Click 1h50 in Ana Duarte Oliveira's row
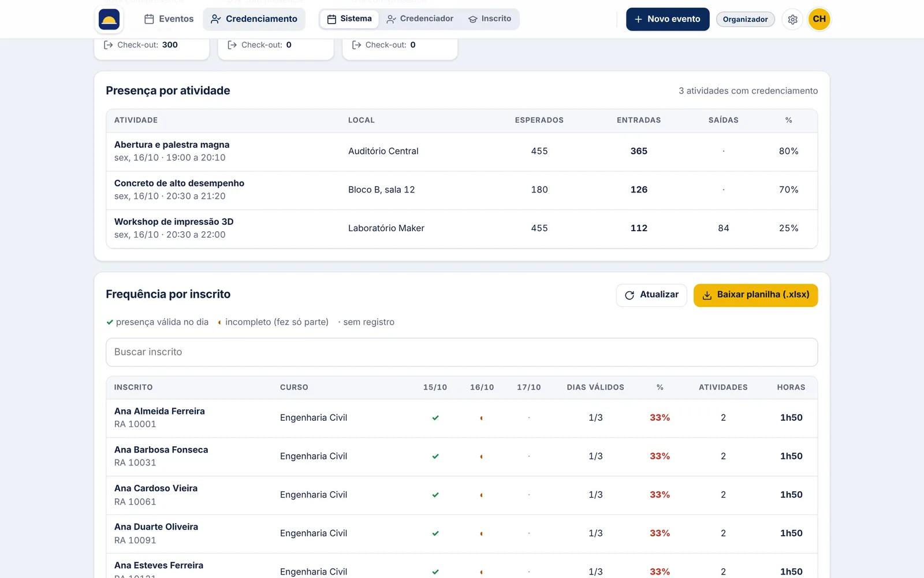Screen dimensions: 924x578 [x=791, y=533]
